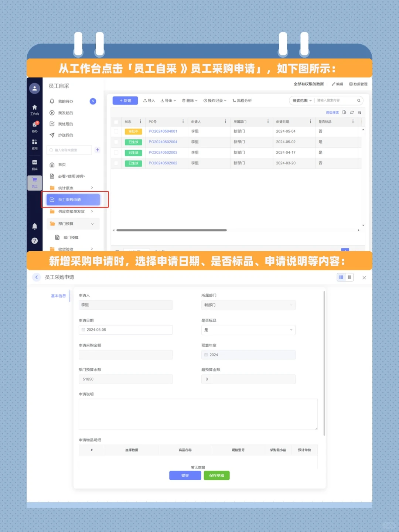Open the 工作台 workspace sidebar icon
The height and width of the screenshot is (532, 399).
(34, 110)
